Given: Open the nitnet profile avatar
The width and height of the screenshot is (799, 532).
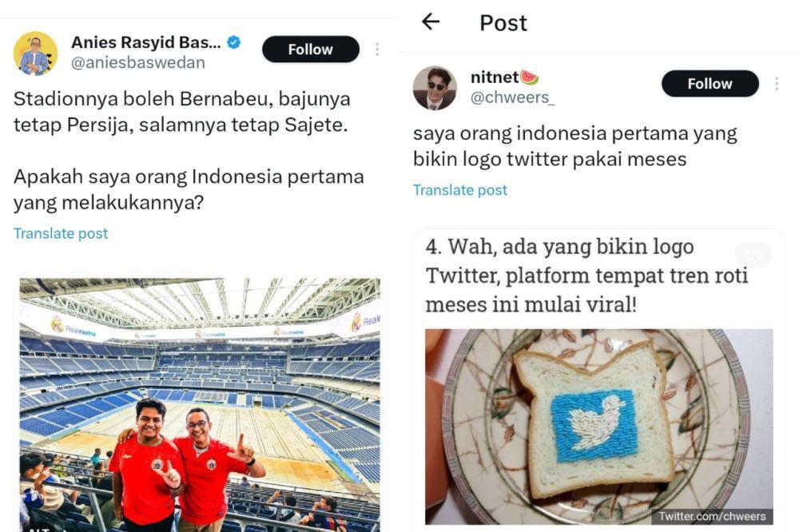Looking at the screenshot, I should coord(435,88).
